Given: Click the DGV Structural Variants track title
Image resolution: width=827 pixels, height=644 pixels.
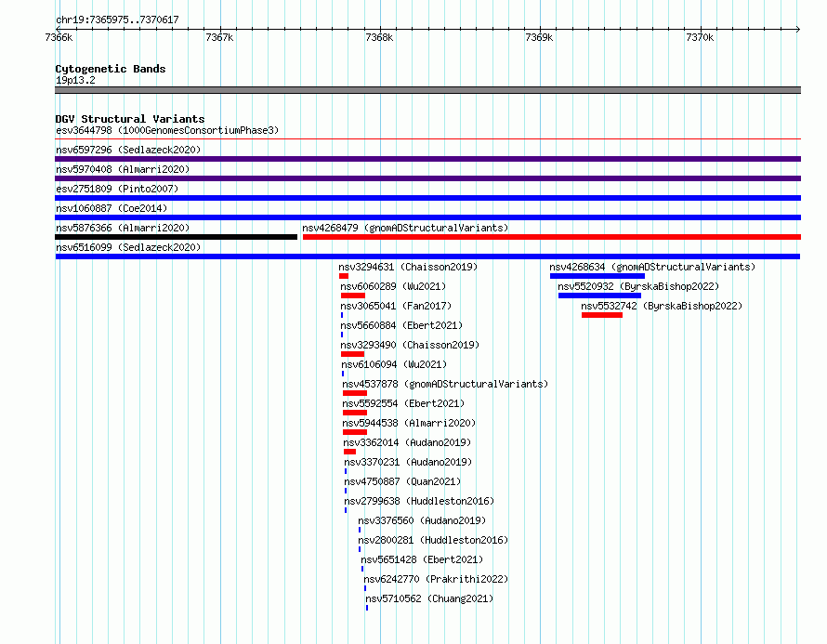Looking at the screenshot, I should [x=130, y=119].
